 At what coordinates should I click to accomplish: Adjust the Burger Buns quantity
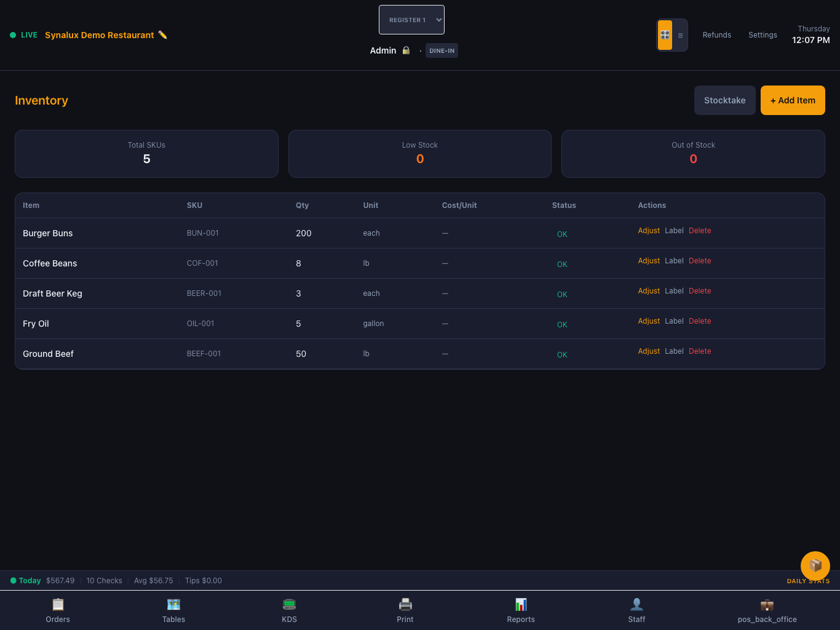[x=649, y=231]
